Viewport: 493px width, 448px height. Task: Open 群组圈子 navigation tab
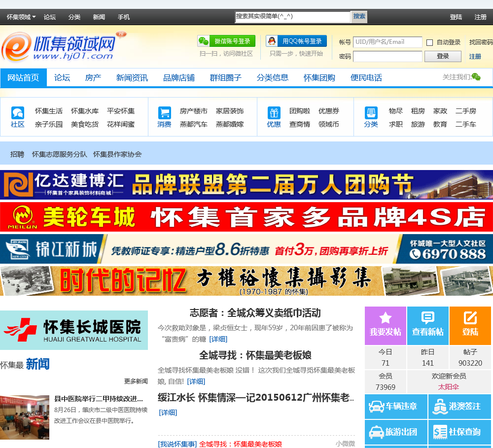pos(226,77)
